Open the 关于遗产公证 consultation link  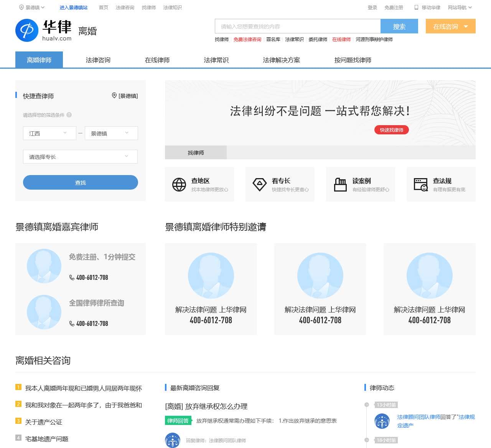tap(44, 422)
